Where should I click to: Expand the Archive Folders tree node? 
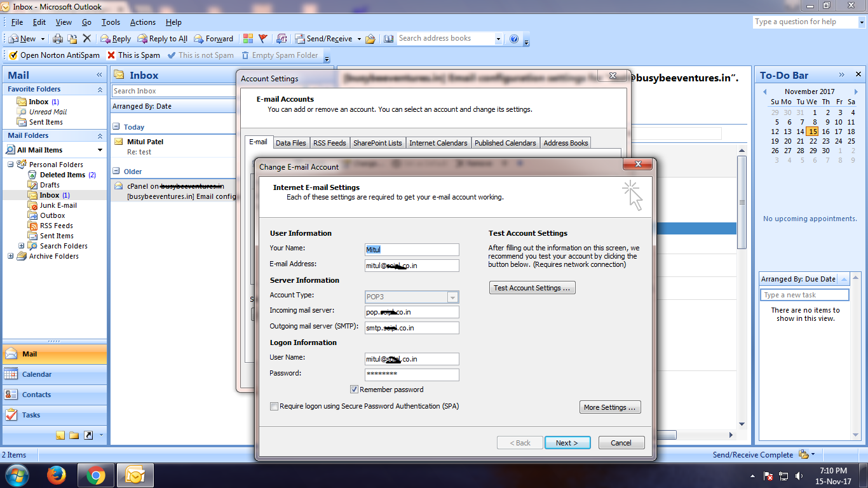[11, 256]
